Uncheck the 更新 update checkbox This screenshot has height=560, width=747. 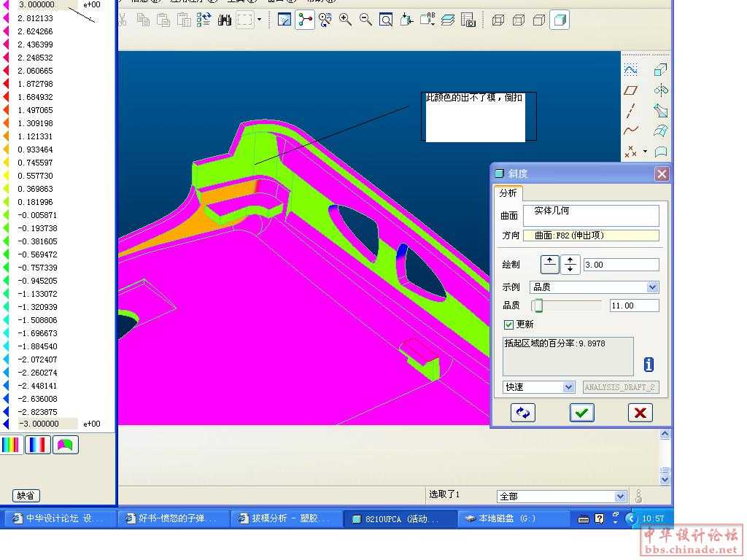pyautogui.click(x=509, y=324)
